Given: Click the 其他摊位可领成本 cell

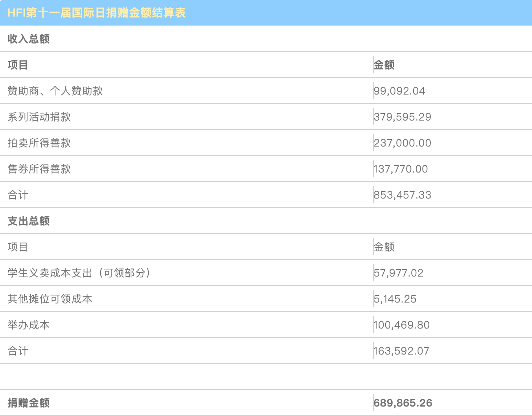Looking at the screenshot, I should (x=50, y=299).
